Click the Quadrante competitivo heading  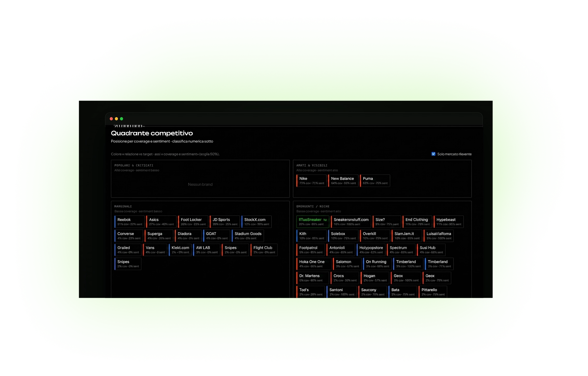[x=152, y=133]
